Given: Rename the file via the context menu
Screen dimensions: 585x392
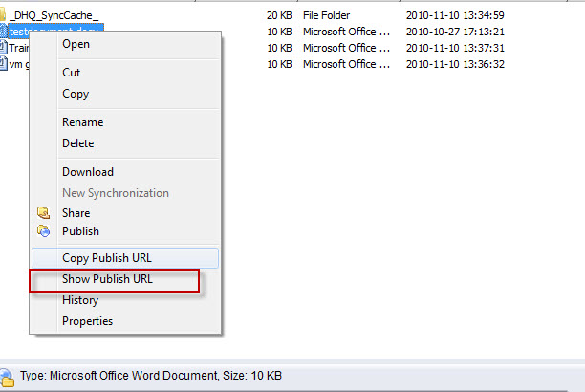Looking at the screenshot, I should coord(82,122).
